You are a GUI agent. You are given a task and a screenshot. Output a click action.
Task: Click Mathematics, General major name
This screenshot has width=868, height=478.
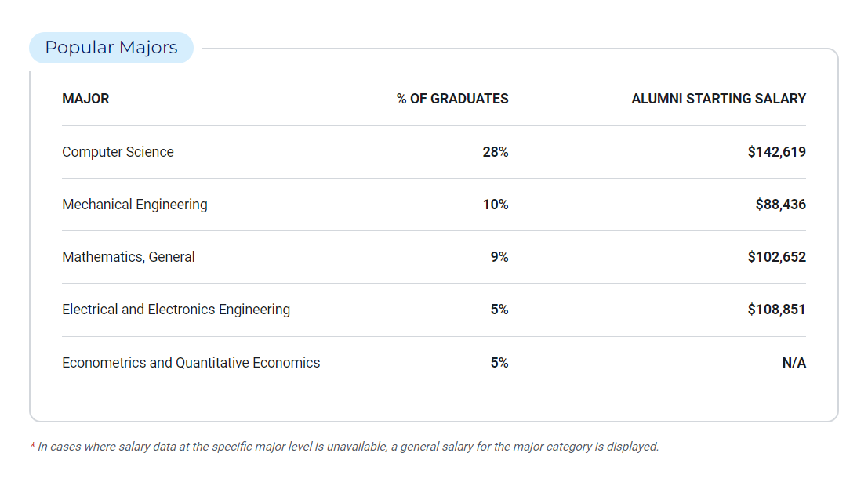point(129,257)
